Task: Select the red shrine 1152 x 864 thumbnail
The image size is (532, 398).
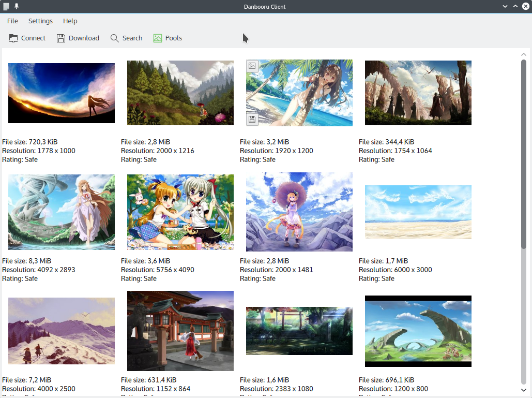Action: click(180, 331)
